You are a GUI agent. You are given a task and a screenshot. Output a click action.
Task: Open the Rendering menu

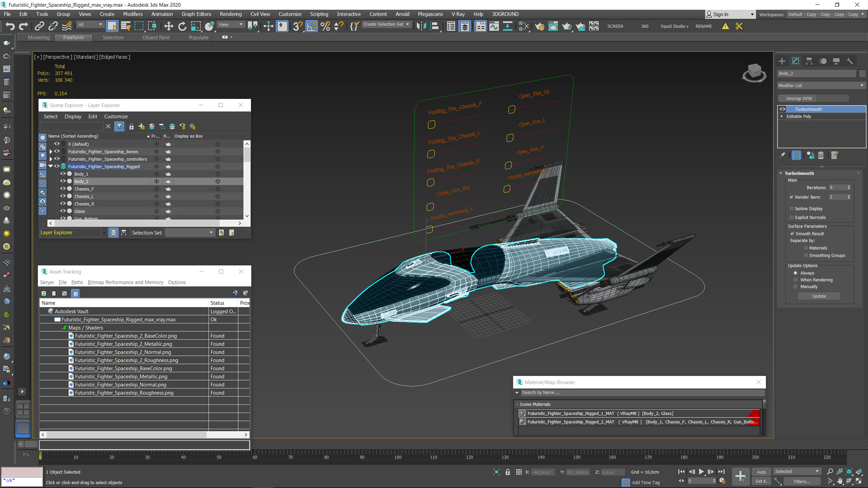pos(231,14)
